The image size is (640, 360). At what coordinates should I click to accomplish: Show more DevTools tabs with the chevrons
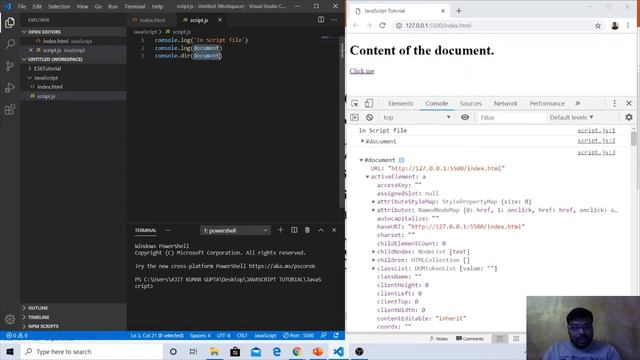(x=578, y=103)
